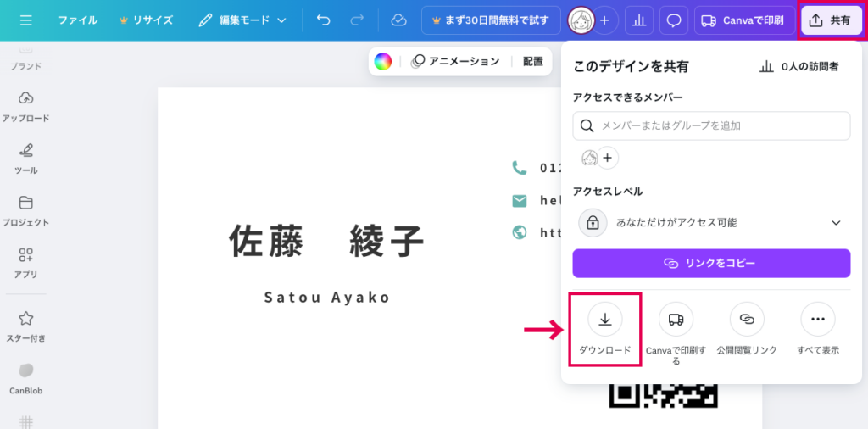Click the アクセスレベル label

(608, 192)
